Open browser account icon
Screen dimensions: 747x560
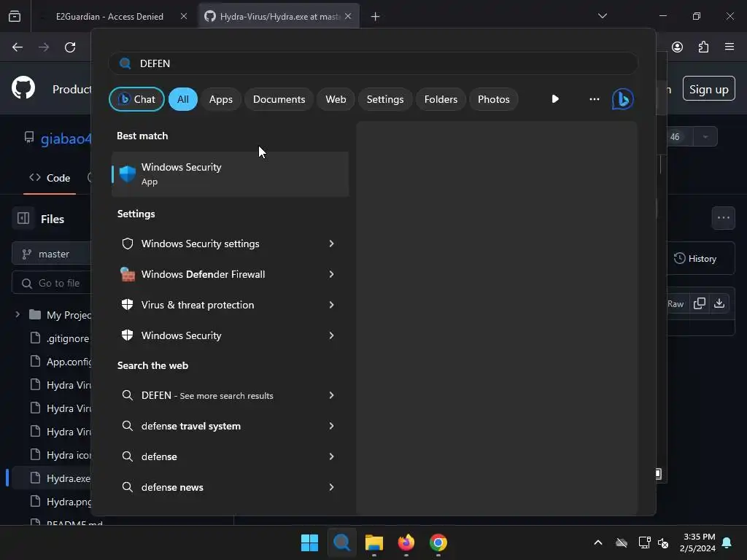(x=677, y=47)
